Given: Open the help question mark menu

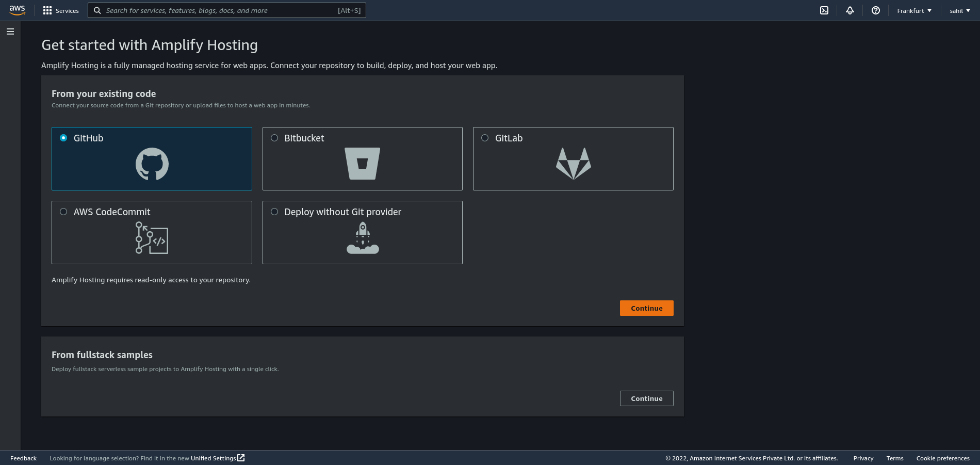Looking at the screenshot, I should (x=876, y=10).
